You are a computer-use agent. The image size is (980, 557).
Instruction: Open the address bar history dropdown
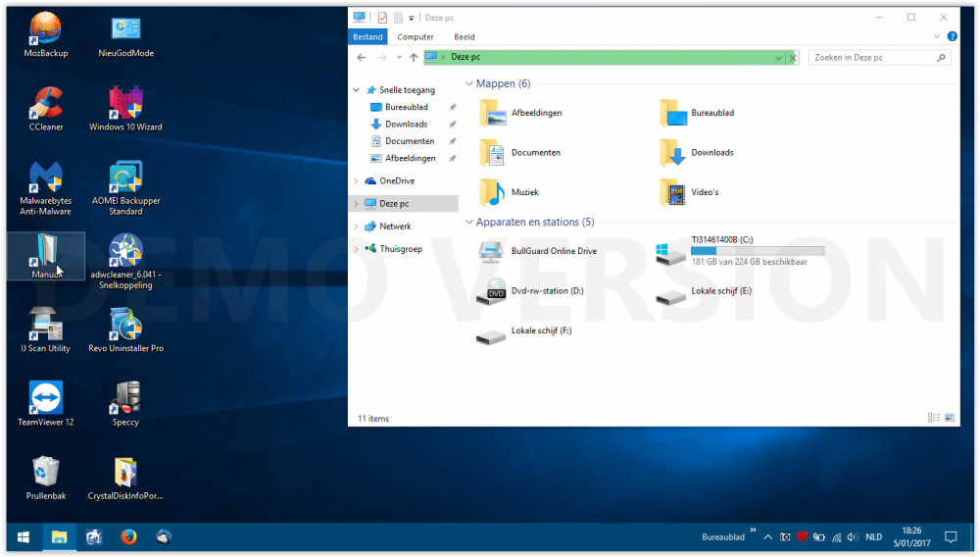click(x=779, y=58)
